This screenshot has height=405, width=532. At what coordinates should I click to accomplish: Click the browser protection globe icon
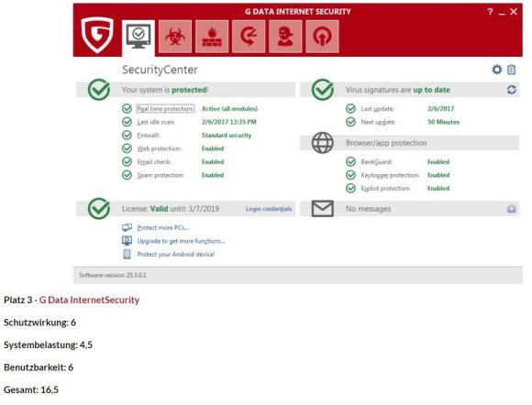point(323,143)
